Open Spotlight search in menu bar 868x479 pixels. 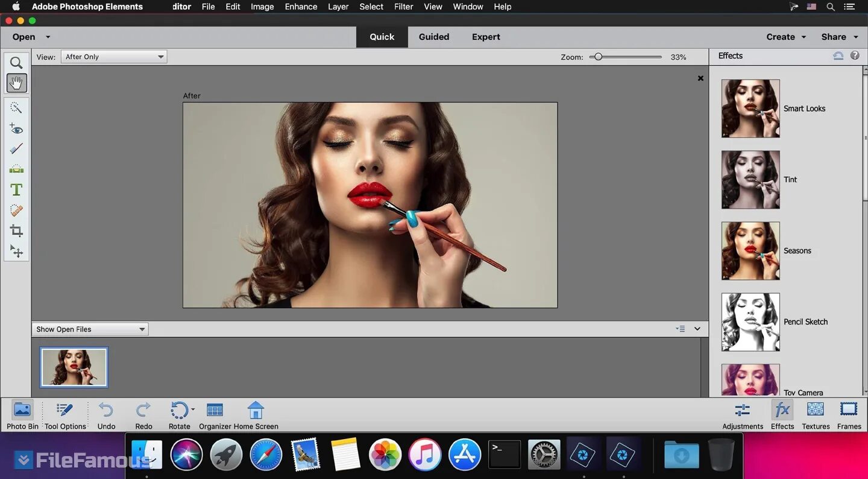[x=831, y=7]
